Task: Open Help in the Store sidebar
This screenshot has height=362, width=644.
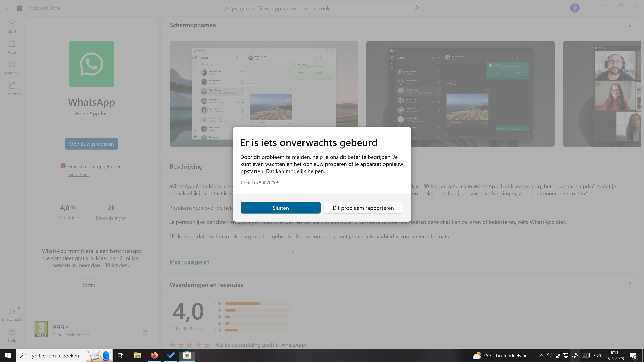Action: coord(12,335)
